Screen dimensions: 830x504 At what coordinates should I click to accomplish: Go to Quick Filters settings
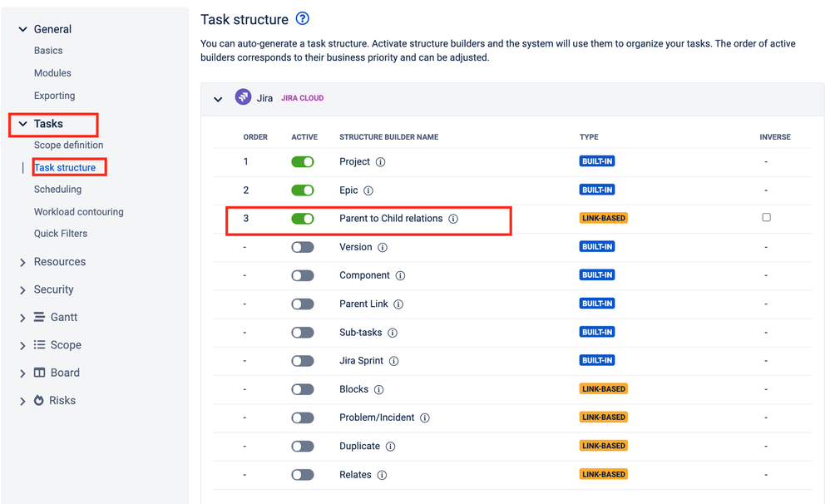[x=61, y=234]
